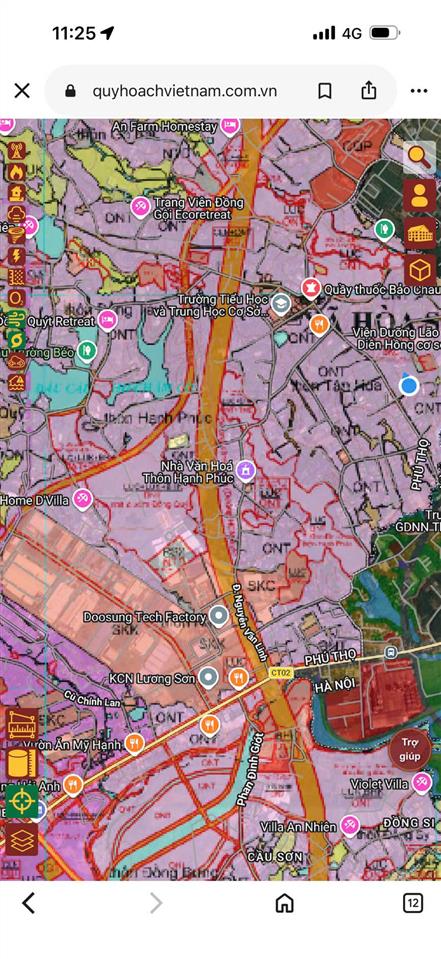
Task: Select the Quýt Retreat lodging pin
Action: [108, 320]
